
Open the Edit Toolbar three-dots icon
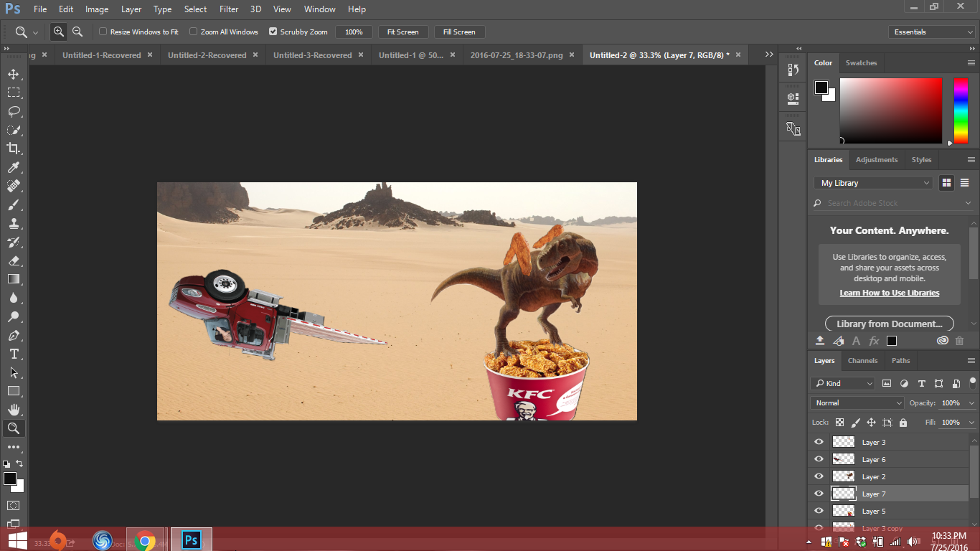[x=14, y=447]
